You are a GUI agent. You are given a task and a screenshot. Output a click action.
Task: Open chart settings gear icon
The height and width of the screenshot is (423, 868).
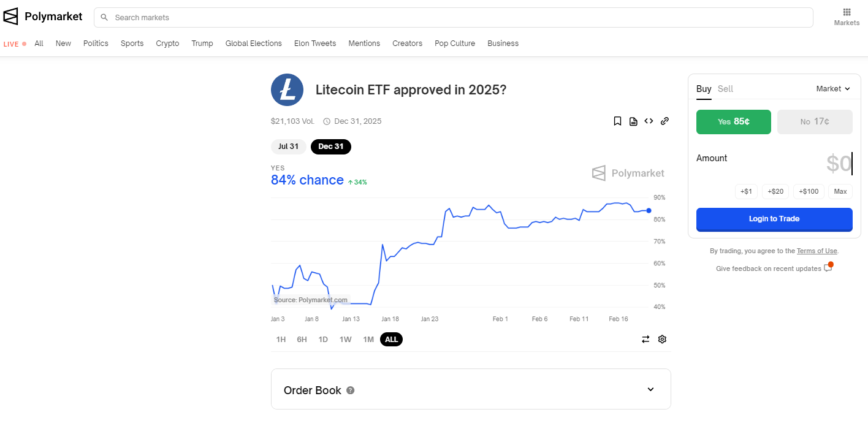[662, 340]
